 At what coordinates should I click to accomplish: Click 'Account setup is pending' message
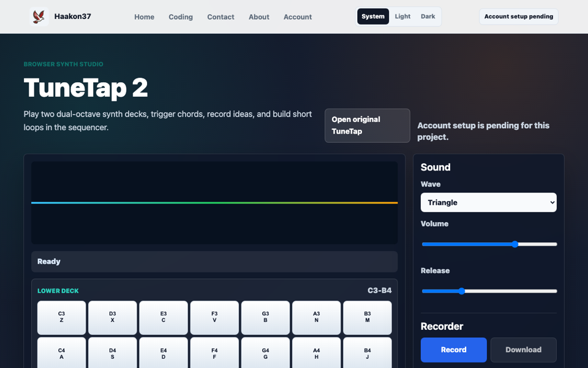483,131
